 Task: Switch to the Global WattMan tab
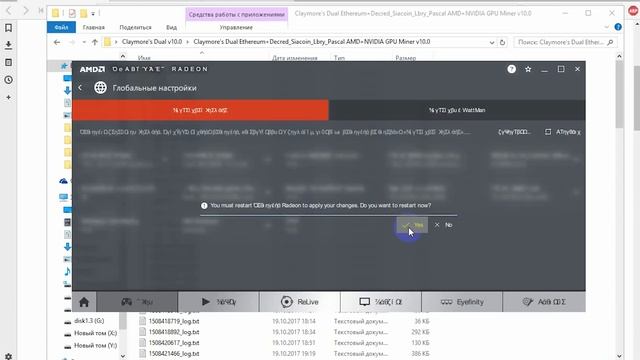click(x=457, y=110)
